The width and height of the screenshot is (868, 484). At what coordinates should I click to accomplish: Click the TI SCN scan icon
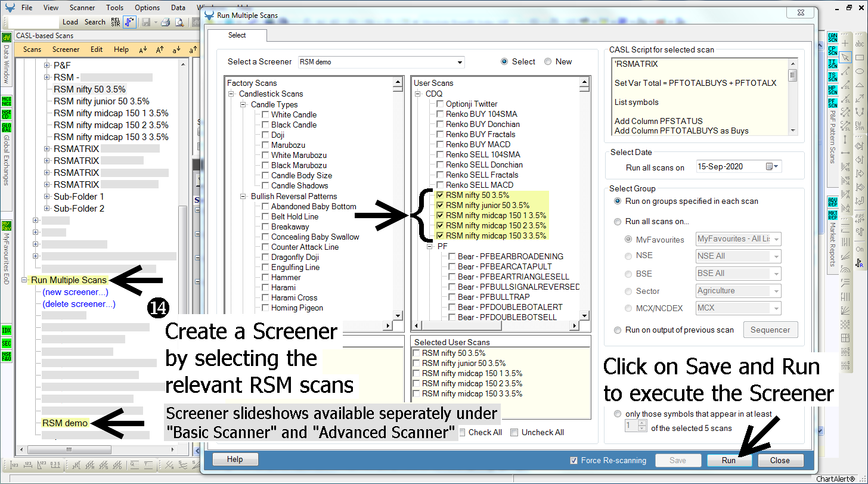click(x=833, y=64)
